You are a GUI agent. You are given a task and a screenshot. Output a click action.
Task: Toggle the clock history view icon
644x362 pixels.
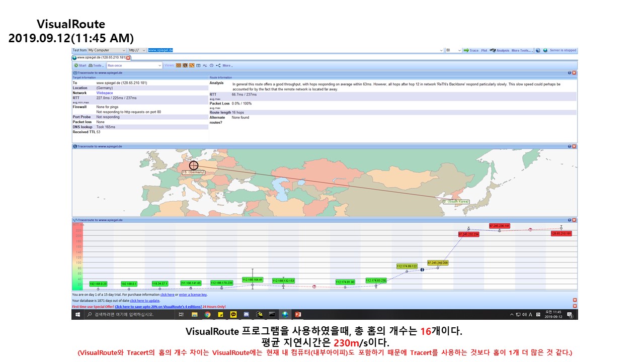click(211, 65)
